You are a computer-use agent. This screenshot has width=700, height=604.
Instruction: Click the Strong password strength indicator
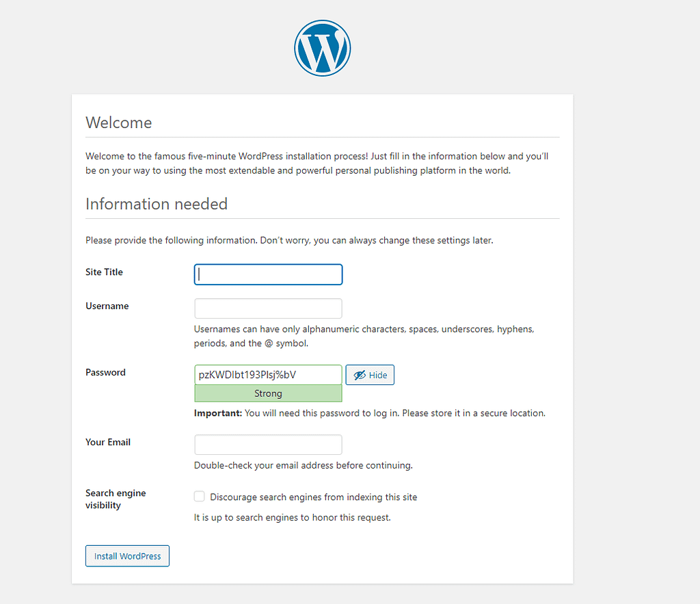click(x=268, y=393)
